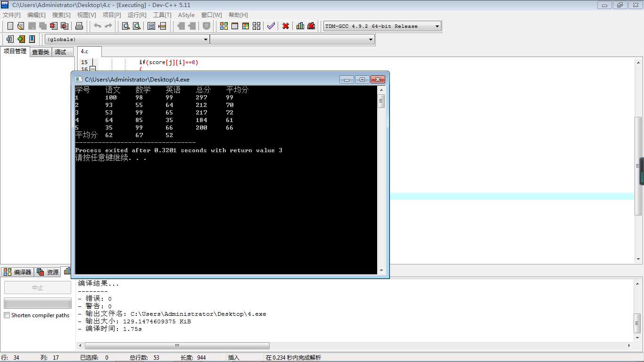
Task: Click the compile log scroll-right arrow
Action: click(630, 346)
